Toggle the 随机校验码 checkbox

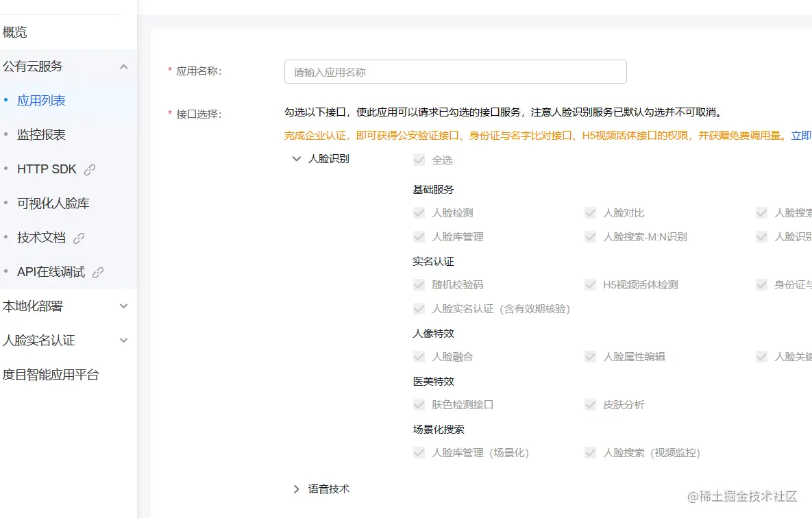coord(419,285)
